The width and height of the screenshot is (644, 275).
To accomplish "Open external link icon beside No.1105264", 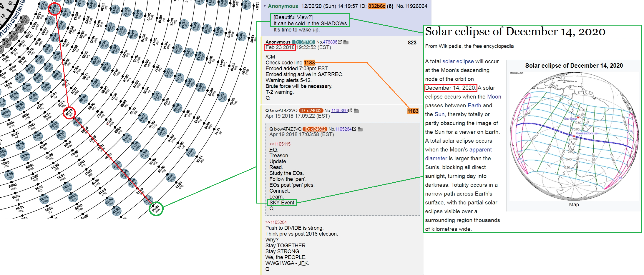I will [x=354, y=129].
